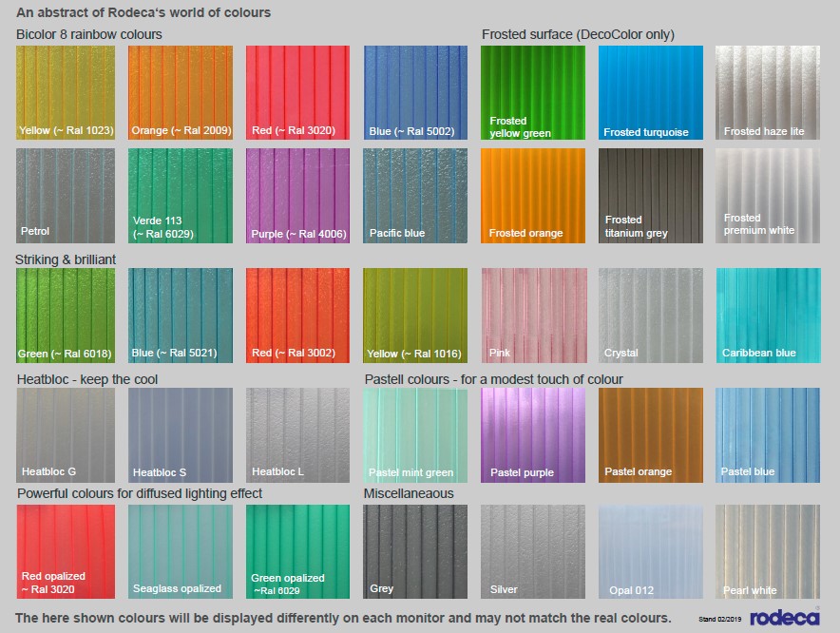Pick the Seaglass opalized swatch
Image resolution: width=840 pixels, height=633 pixels.
pos(181,551)
